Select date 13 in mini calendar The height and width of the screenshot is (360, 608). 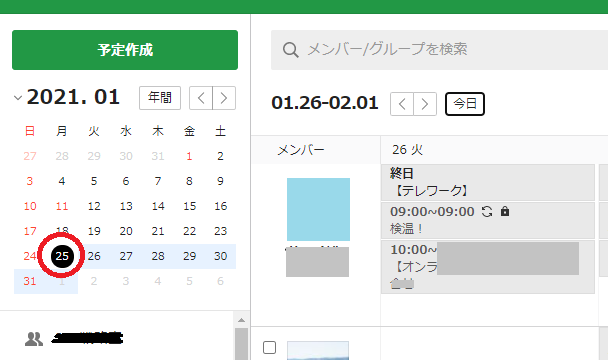tap(126, 206)
